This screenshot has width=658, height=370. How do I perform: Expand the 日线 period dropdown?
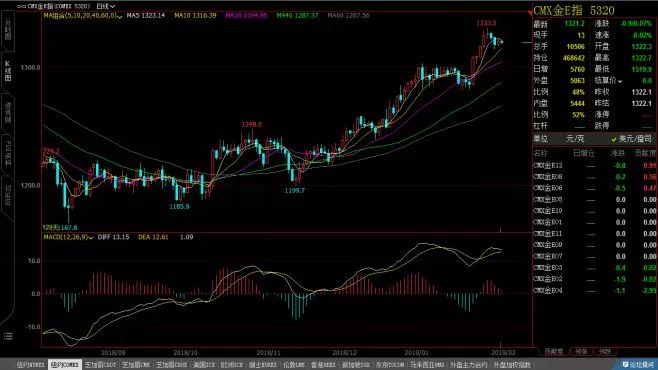coord(105,6)
